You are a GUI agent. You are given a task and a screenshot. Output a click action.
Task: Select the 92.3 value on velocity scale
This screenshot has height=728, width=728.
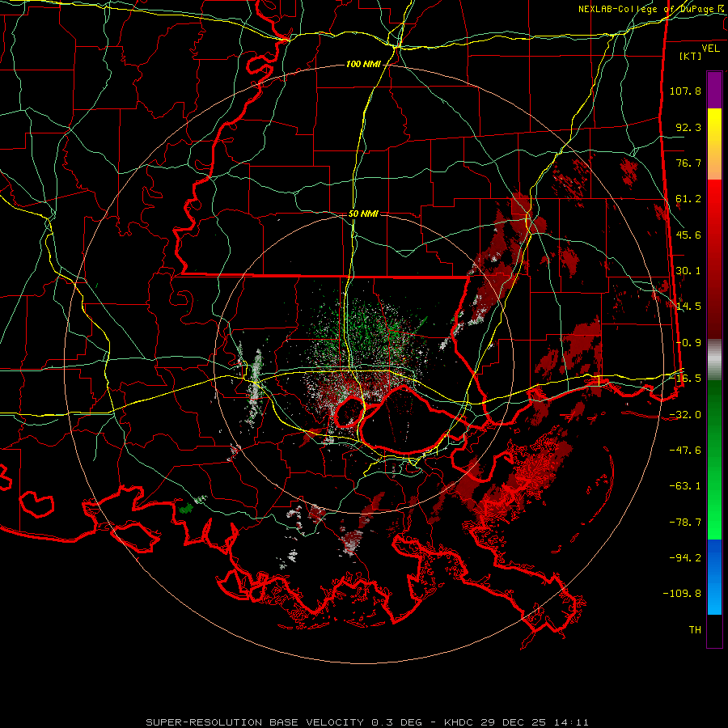click(688, 127)
